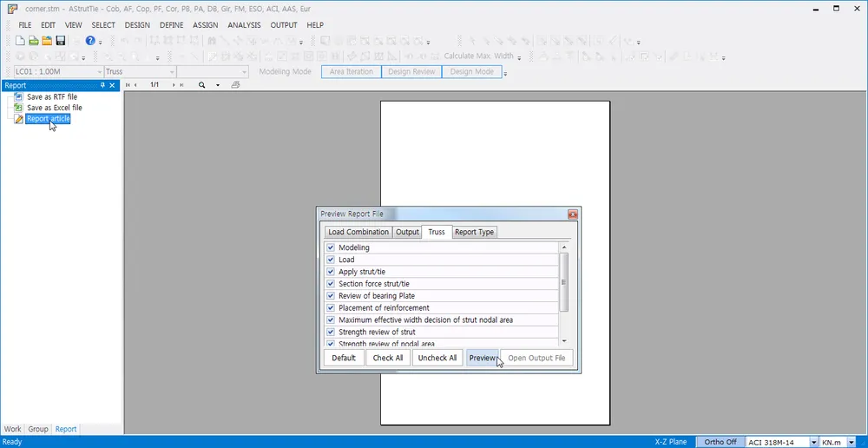This screenshot has height=448, width=868.
Task: Go to first report page
Action: tap(128, 85)
